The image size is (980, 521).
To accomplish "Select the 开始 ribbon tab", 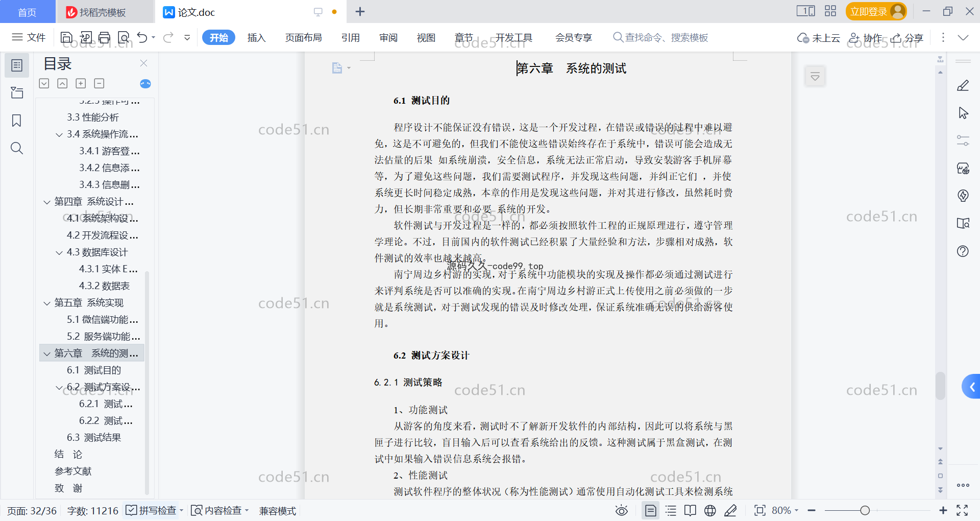I will pos(219,37).
